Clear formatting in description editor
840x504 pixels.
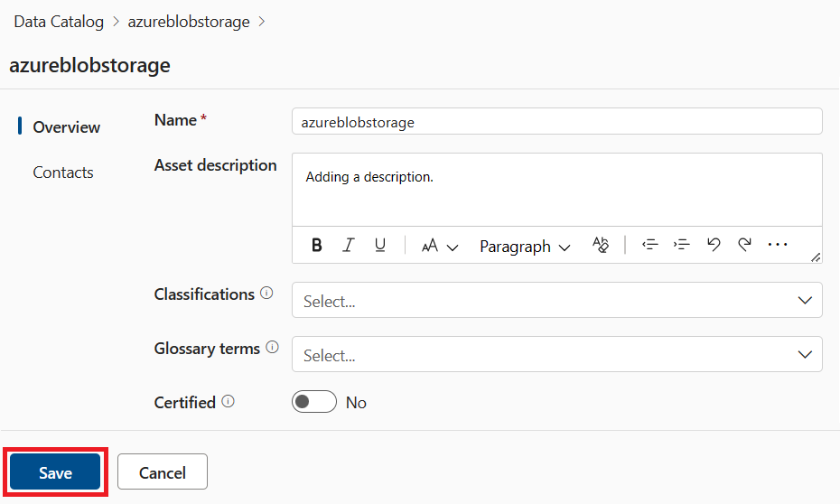point(601,246)
